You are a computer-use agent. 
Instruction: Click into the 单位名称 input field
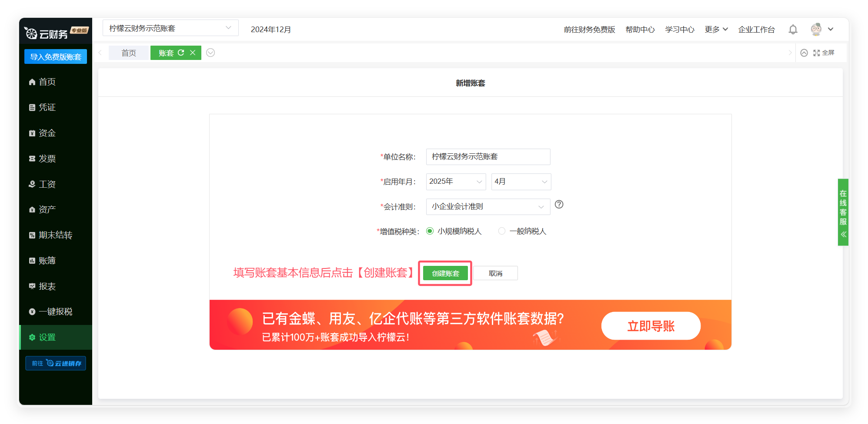[487, 157]
